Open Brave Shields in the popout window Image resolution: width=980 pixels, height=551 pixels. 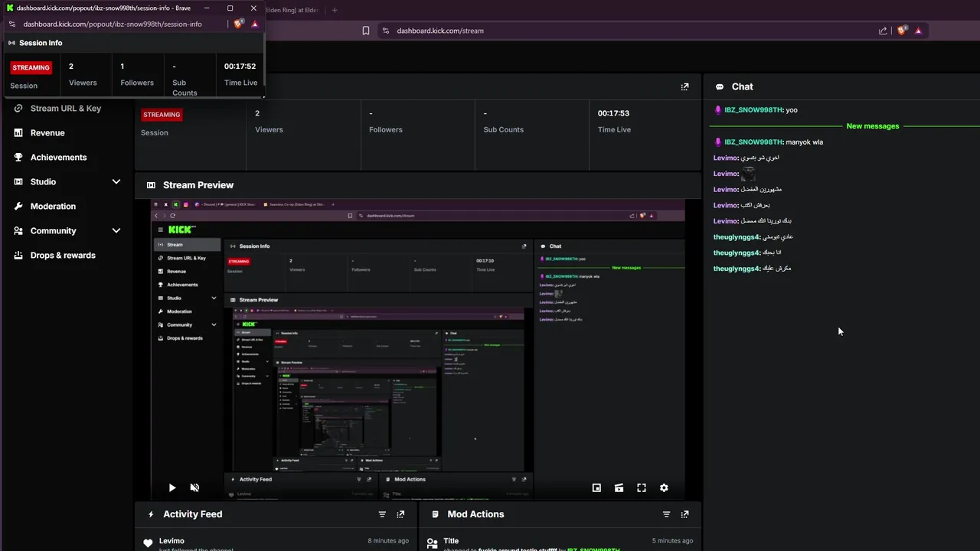(x=238, y=24)
